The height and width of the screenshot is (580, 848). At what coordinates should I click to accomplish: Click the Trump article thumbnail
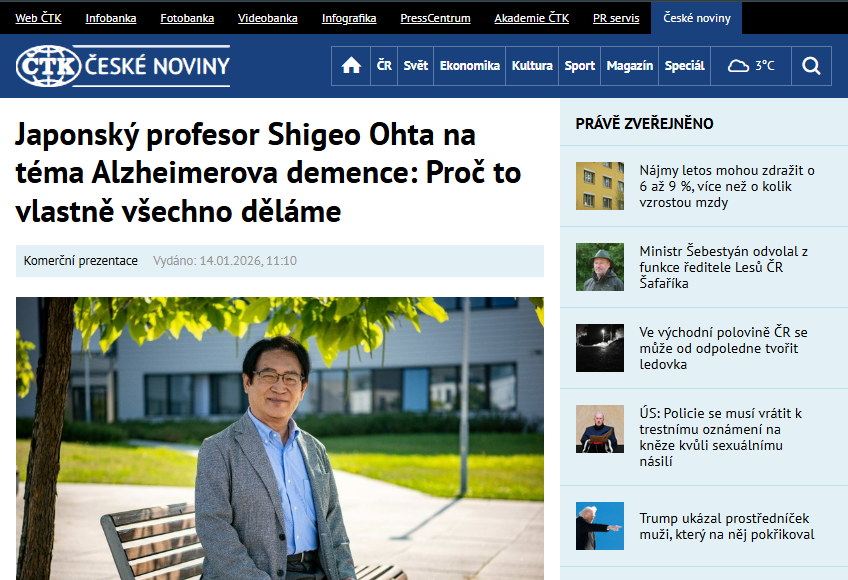point(600,526)
